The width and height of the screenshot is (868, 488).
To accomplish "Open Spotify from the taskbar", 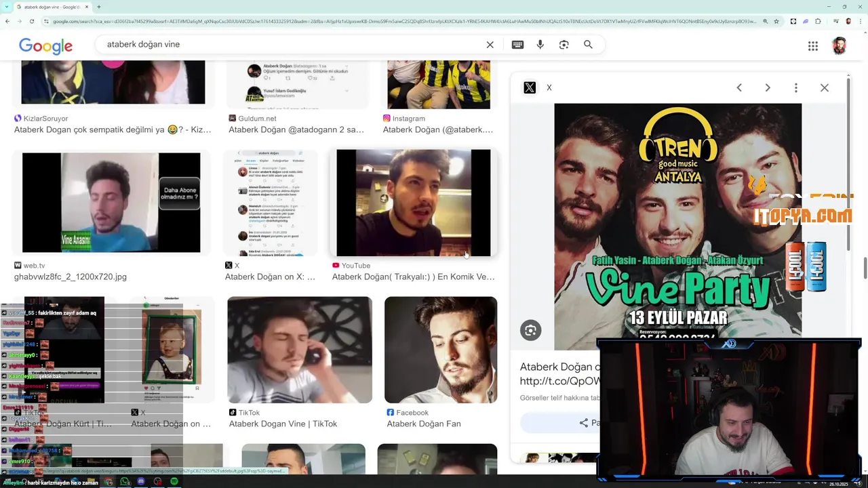I will coord(174,482).
